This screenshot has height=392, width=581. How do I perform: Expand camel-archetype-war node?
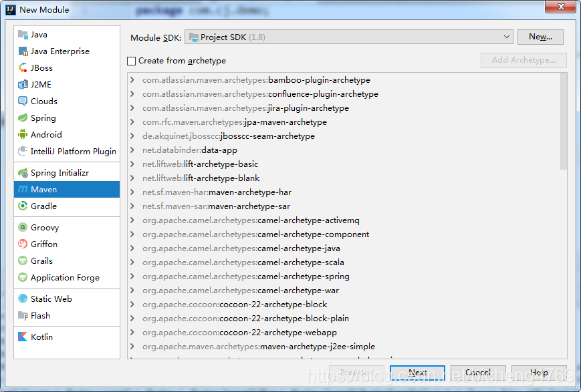[x=132, y=290]
